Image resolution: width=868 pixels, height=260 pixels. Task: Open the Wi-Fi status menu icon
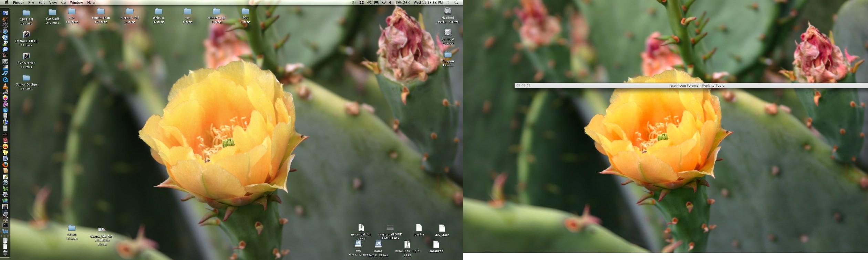[x=384, y=2]
